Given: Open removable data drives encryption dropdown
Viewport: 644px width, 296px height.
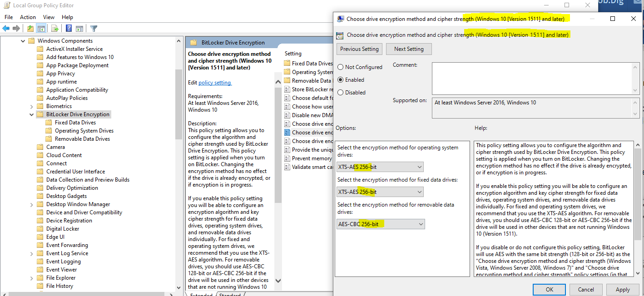Looking at the screenshot, I should tap(381, 224).
